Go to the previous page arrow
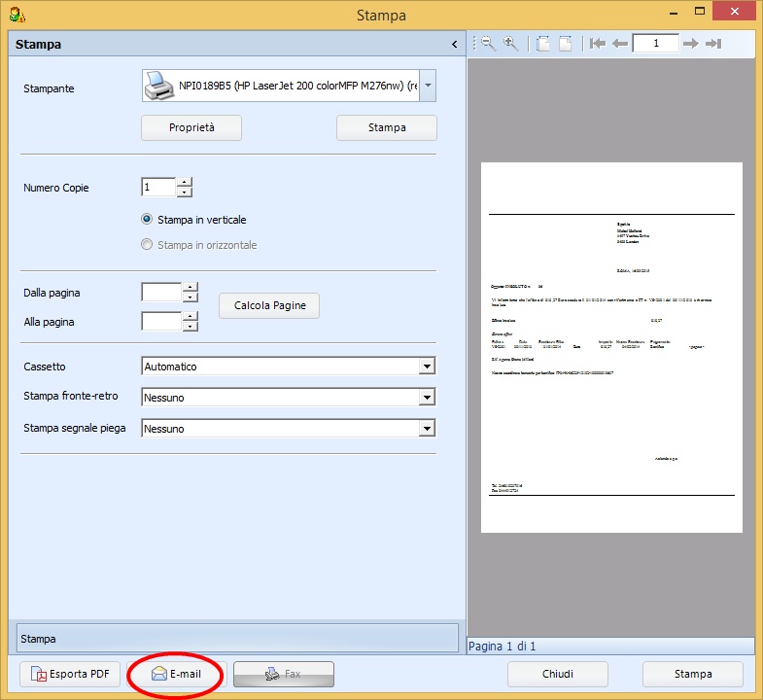 (x=619, y=44)
